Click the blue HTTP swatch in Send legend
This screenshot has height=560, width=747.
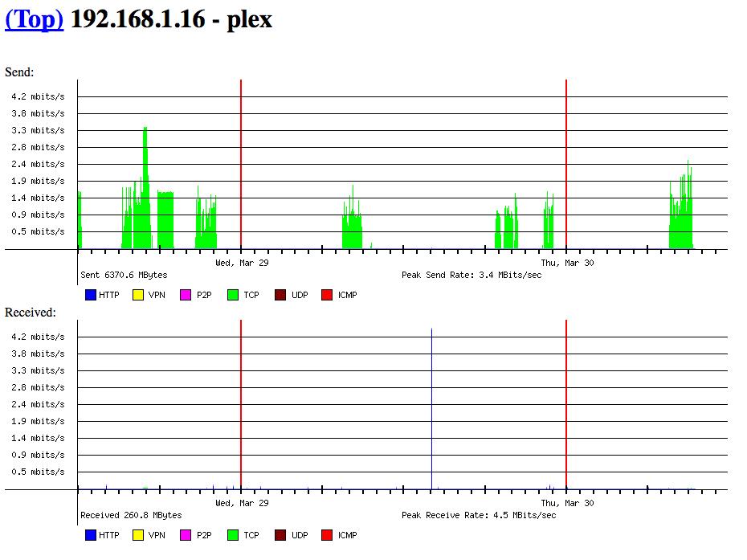point(91,295)
